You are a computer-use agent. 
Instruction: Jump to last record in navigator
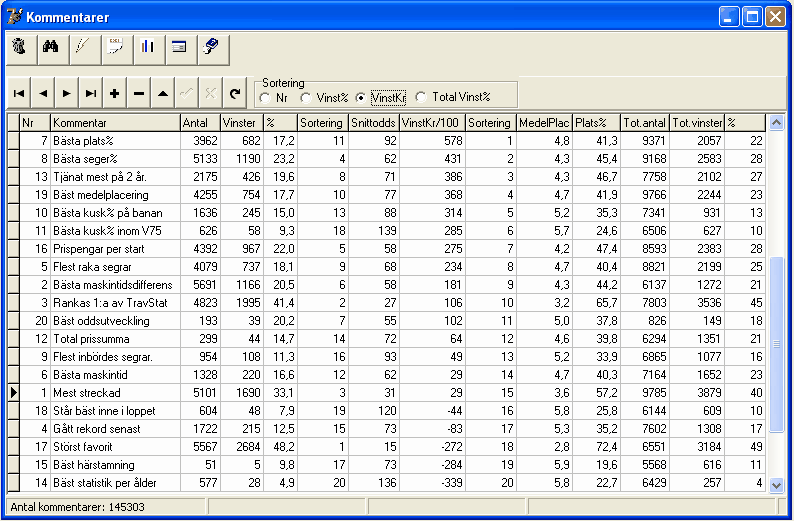91,93
